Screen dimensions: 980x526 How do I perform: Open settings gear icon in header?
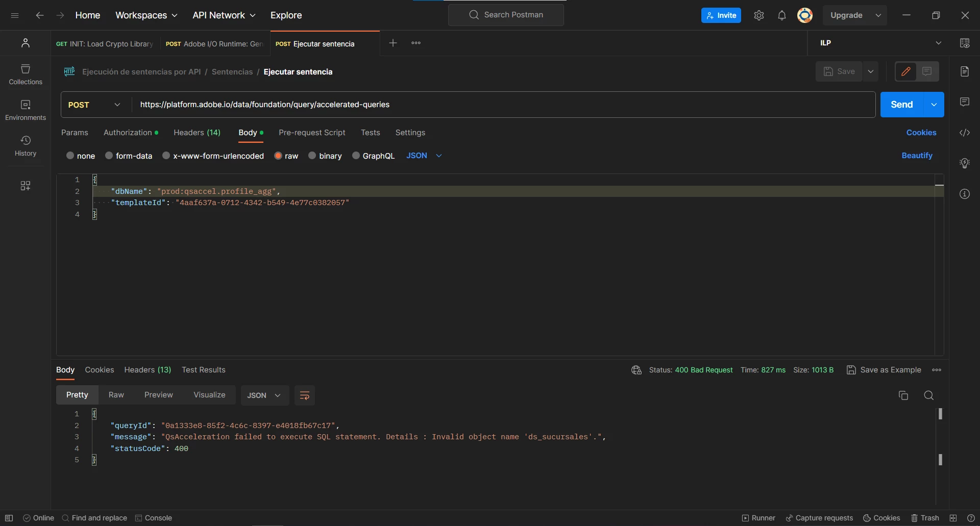coord(759,15)
